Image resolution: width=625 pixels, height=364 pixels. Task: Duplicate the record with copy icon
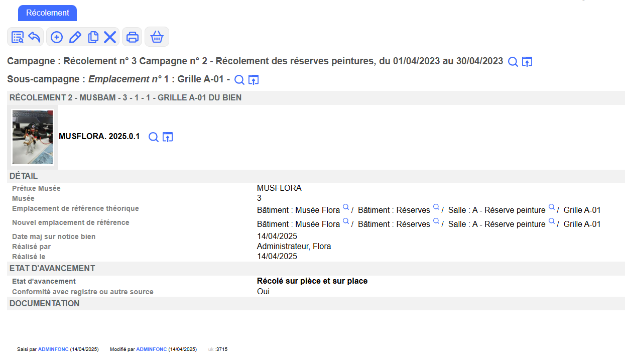coord(93,37)
